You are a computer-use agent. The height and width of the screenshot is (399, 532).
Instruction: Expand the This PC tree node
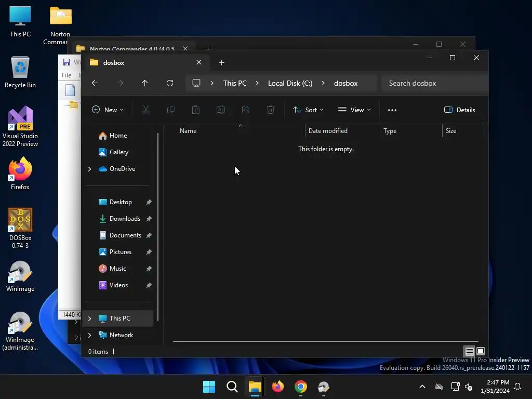tap(89, 318)
